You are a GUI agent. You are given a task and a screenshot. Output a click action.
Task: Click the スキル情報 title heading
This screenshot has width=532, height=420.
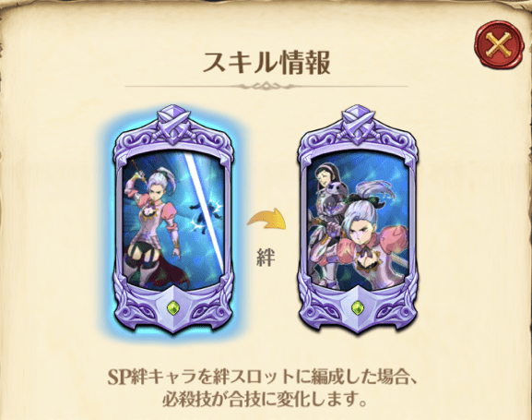point(266,64)
